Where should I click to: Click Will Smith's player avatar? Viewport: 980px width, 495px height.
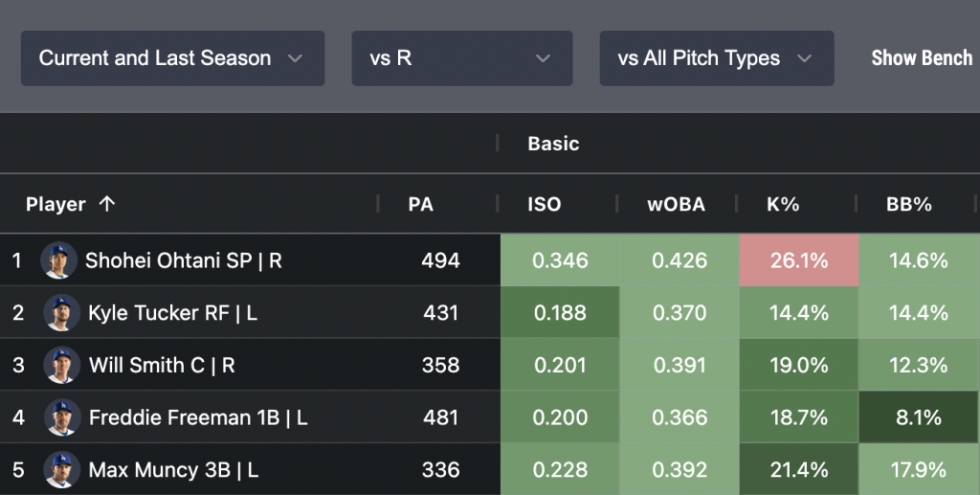(x=60, y=365)
